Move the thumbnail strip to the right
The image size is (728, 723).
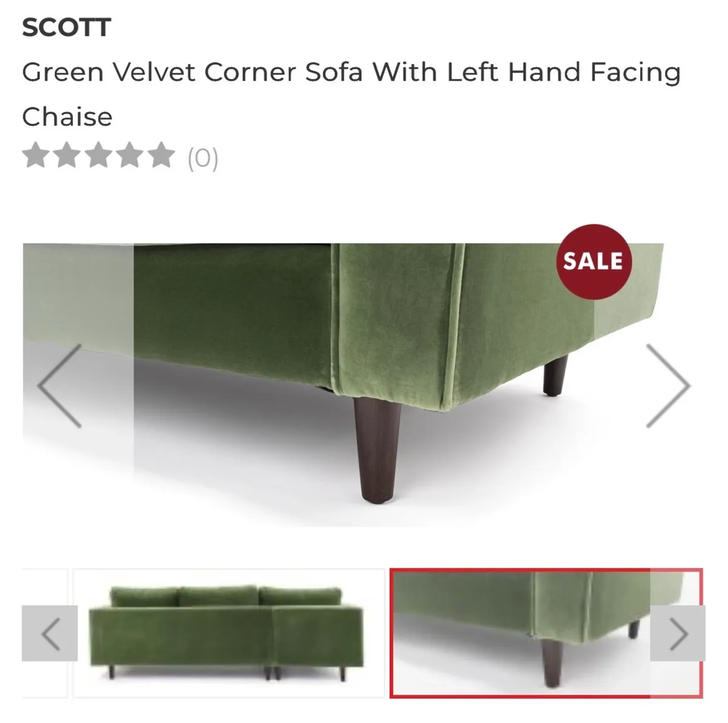click(678, 633)
